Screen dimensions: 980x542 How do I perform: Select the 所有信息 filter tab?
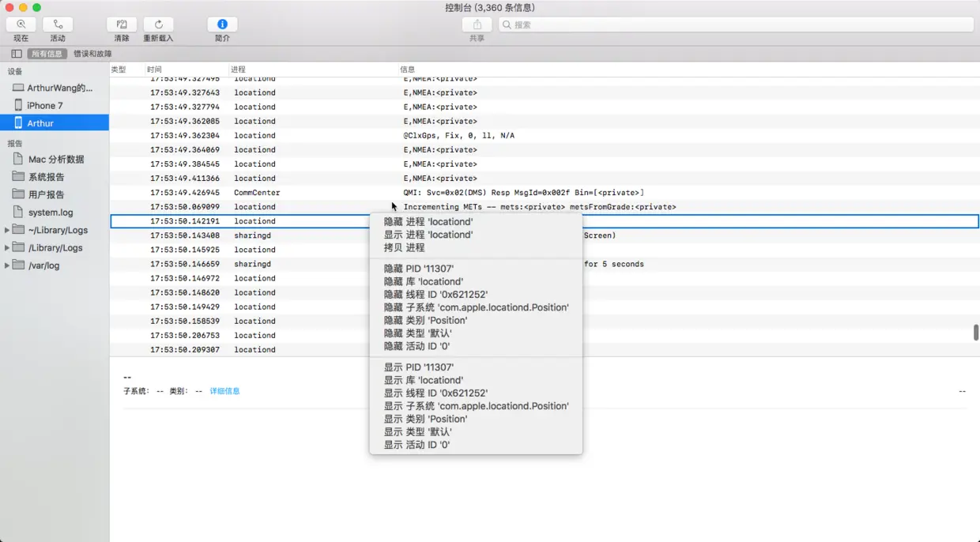(x=47, y=54)
